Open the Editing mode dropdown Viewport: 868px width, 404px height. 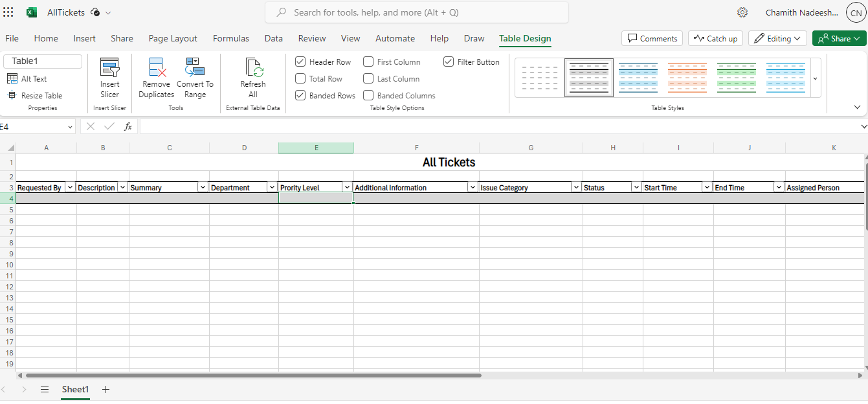click(777, 38)
